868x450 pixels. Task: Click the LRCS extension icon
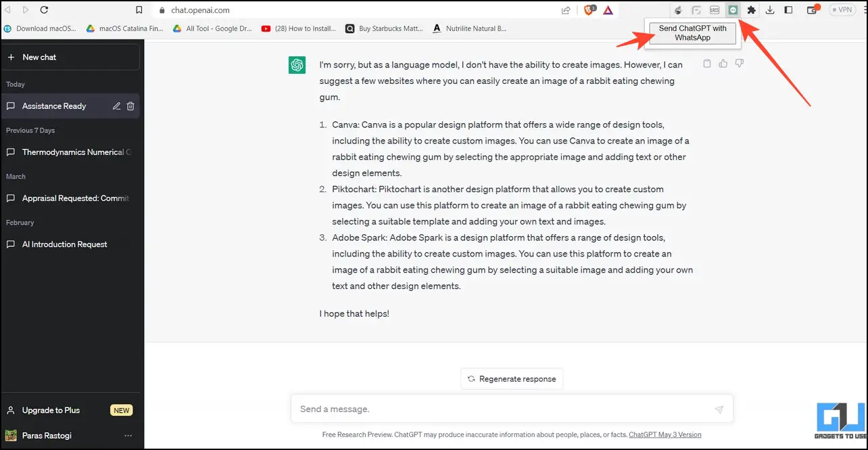pos(715,10)
